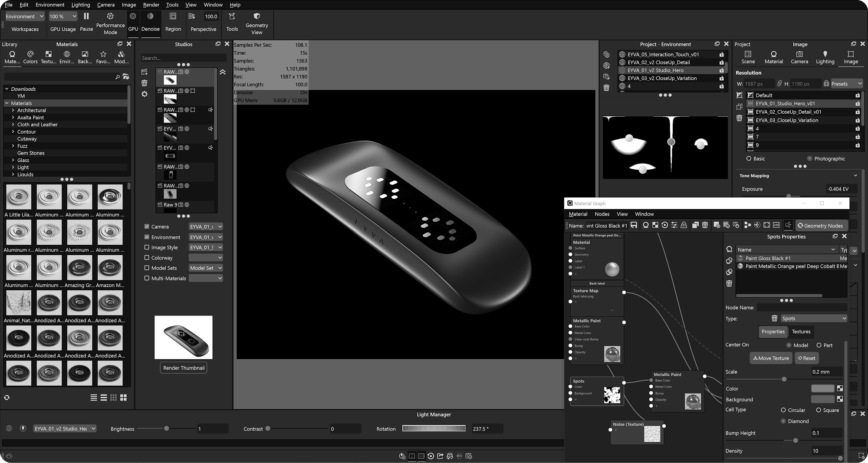Open the Model Set dropdown

pos(206,268)
